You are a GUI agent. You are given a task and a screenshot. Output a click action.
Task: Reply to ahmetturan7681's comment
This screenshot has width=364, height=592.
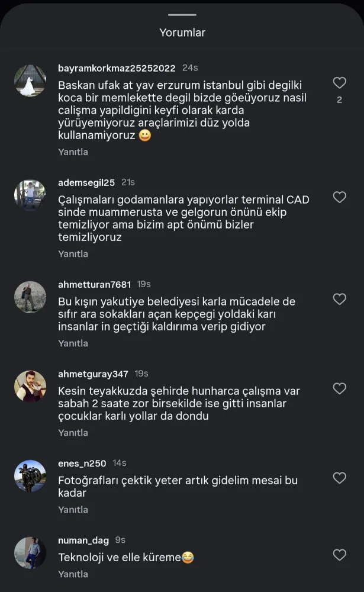(73, 343)
